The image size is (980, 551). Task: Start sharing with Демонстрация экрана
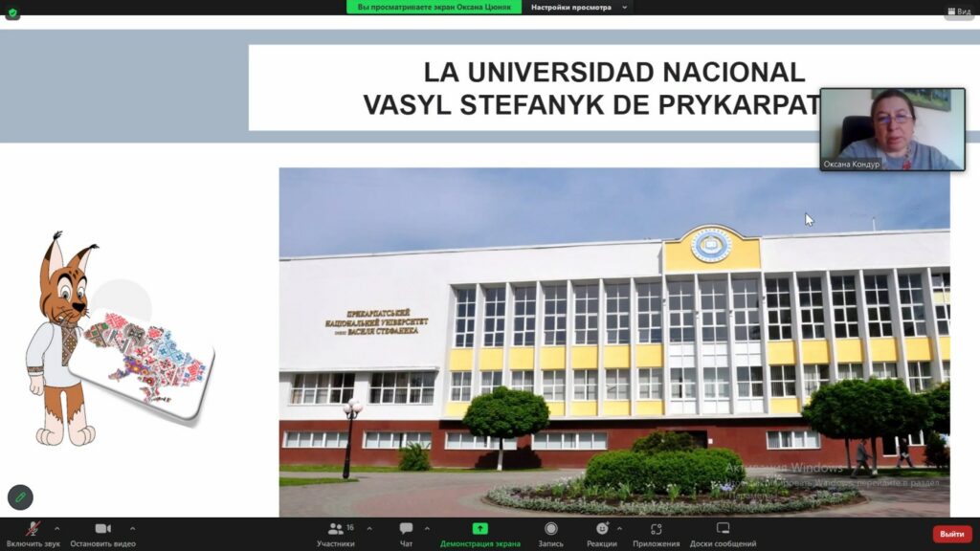pyautogui.click(x=479, y=529)
